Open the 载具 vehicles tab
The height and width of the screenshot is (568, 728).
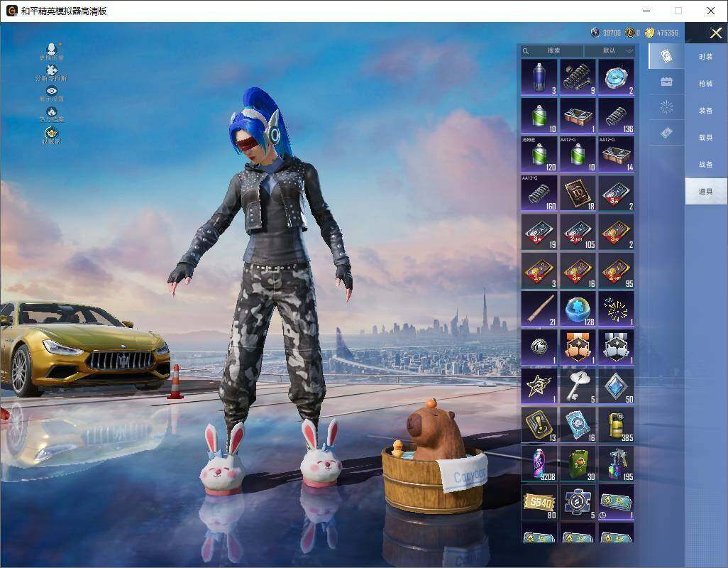point(706,138)
